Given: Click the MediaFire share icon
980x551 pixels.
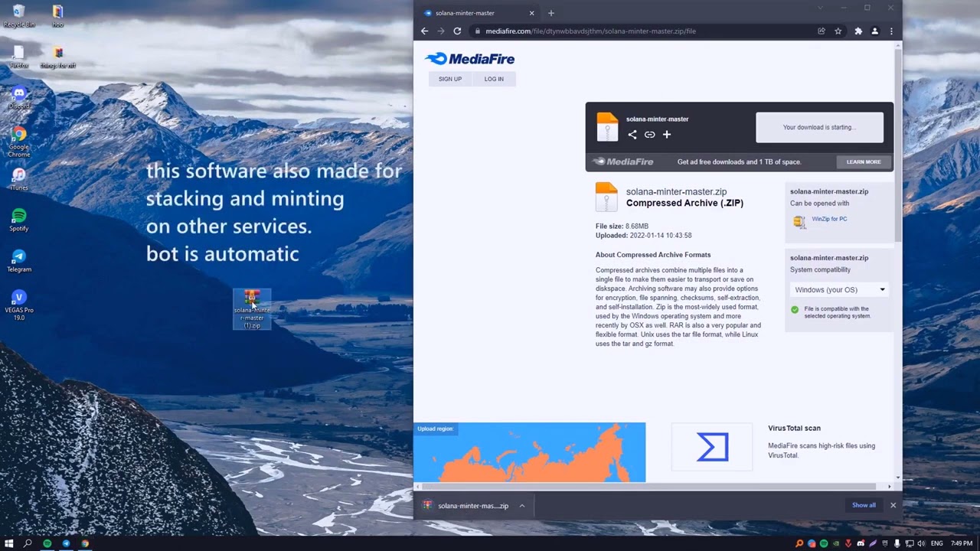Looking at the screenshot, I should tap(632, 135).
